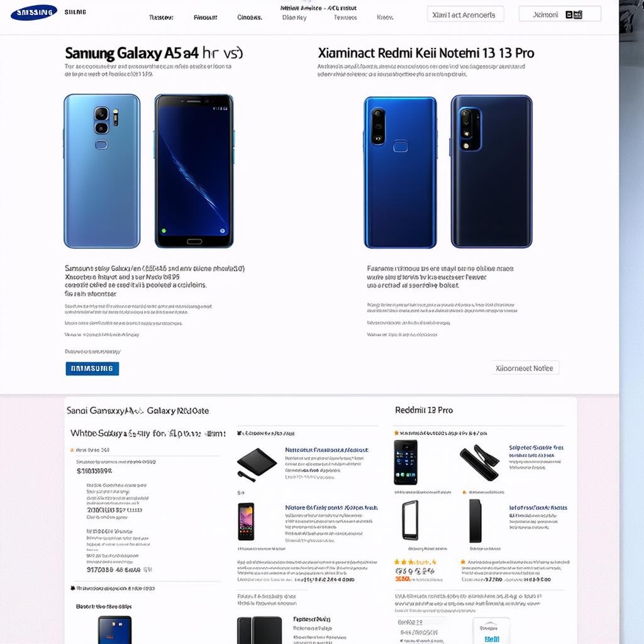The image size is (644, 644).
Task: Click the small icons in the Xiaomi box
Action: coord(574,15)
